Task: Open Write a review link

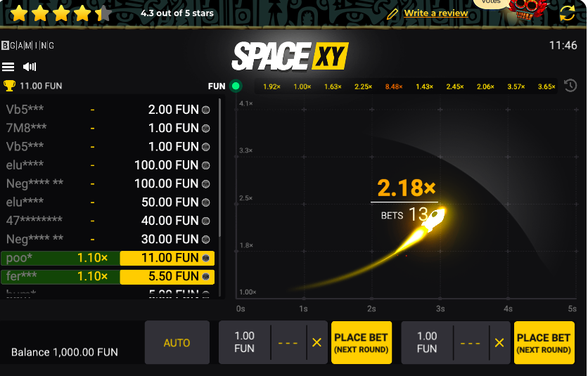Action: pyautogui.click(x=436, y=13)
